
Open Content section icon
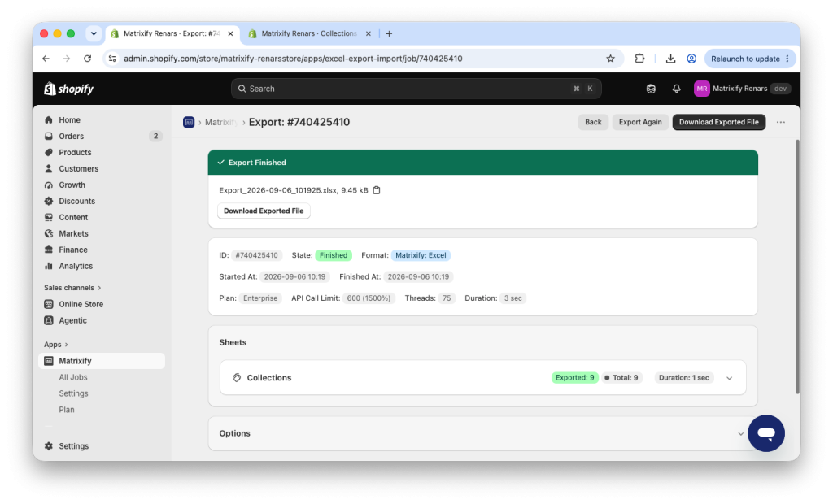click(49, 217)
